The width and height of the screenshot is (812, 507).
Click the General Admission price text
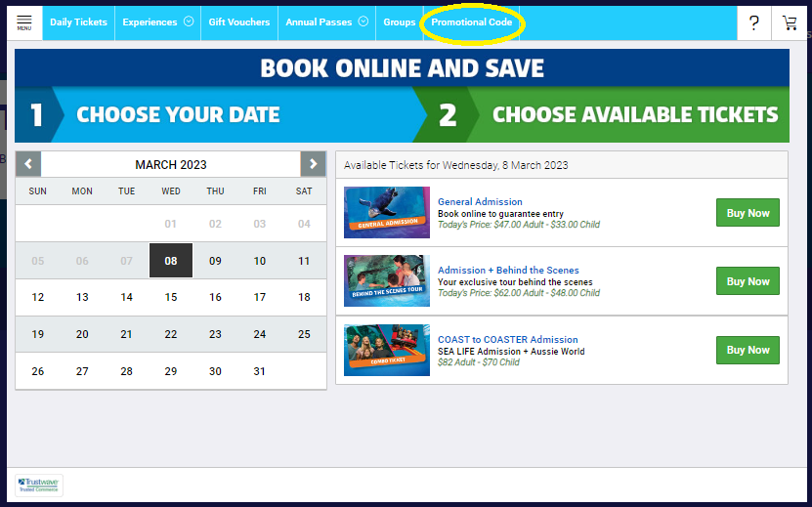[519, 225]
